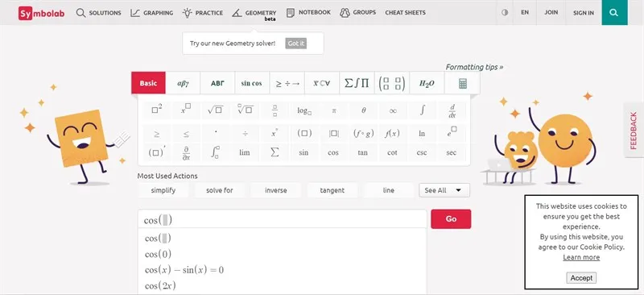Choose the tangent action

click(x=332, y=190)
